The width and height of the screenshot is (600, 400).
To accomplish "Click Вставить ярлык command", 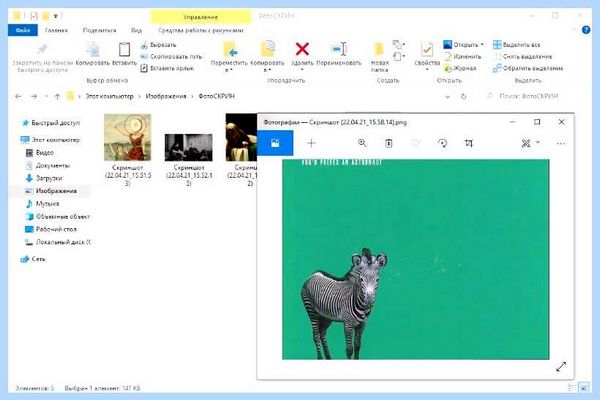I will click(167, 68).
